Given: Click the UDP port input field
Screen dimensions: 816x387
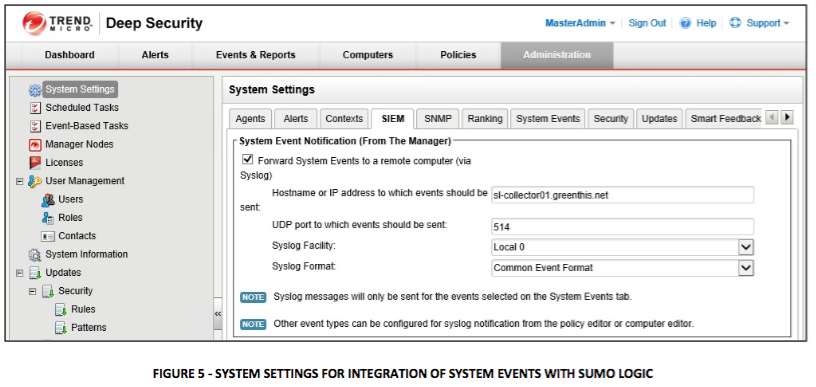Looking at the screenshot, I should tap(622, 227).
